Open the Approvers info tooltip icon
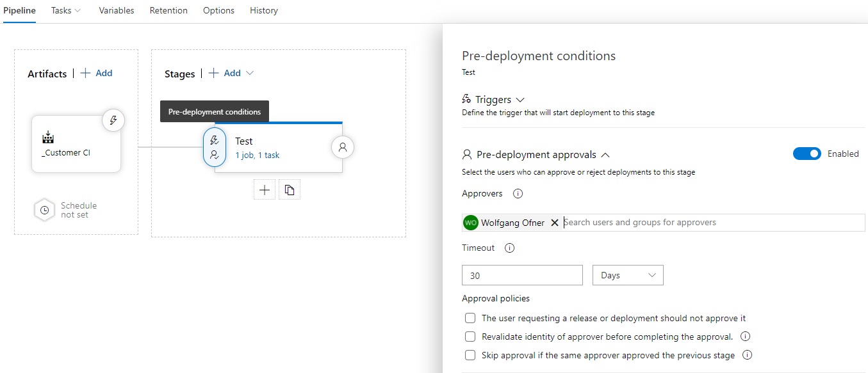The image size is (868, 373). [518, 193]
